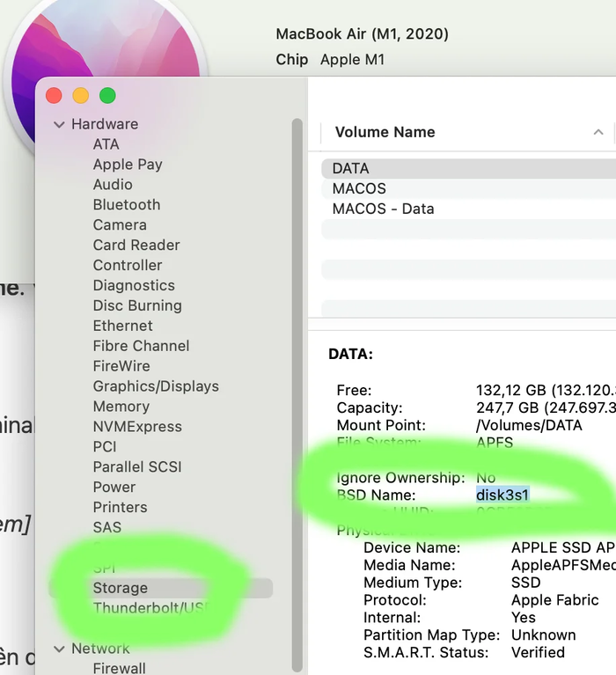Open Graphics/Displays information
The width and height of the screenshot is (616, 675).
[156, 386]
